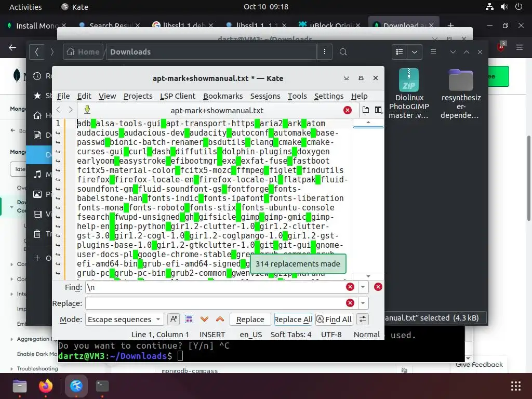The image size is (532, 399).
Task: Open the Mode combo box showing Escape sequences
Action: tap(124, 320)
